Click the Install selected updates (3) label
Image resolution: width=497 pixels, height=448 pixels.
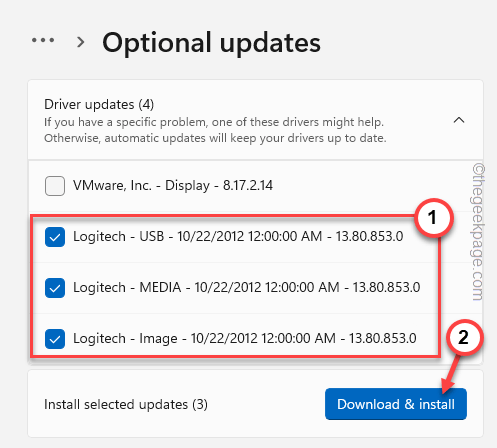(126, 404)
